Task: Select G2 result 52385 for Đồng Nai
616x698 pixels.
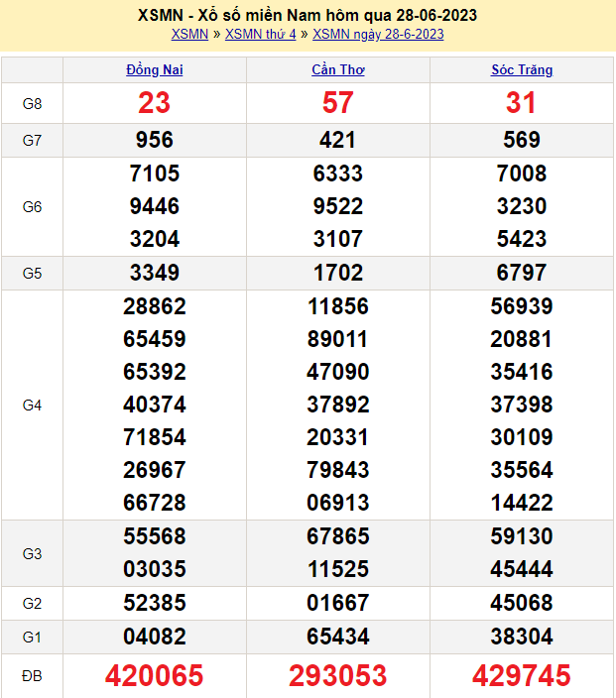Action: 155,602
